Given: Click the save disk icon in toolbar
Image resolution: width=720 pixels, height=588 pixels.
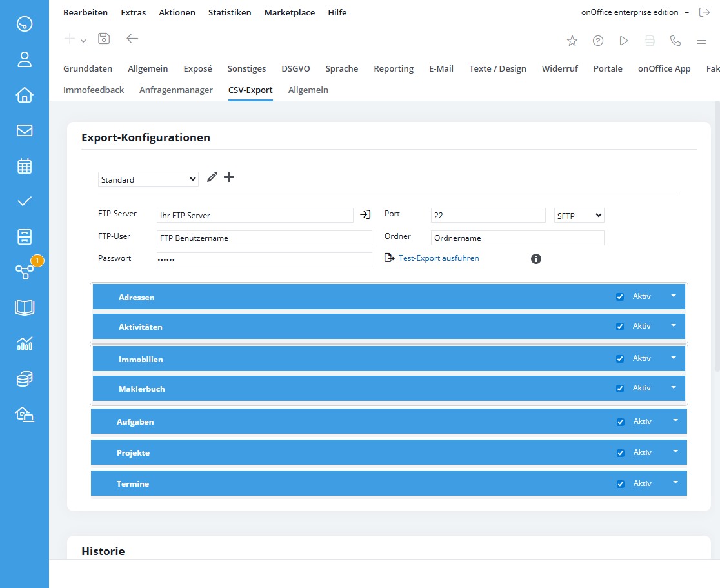Looking at the screenshot, I should (104, 39).
